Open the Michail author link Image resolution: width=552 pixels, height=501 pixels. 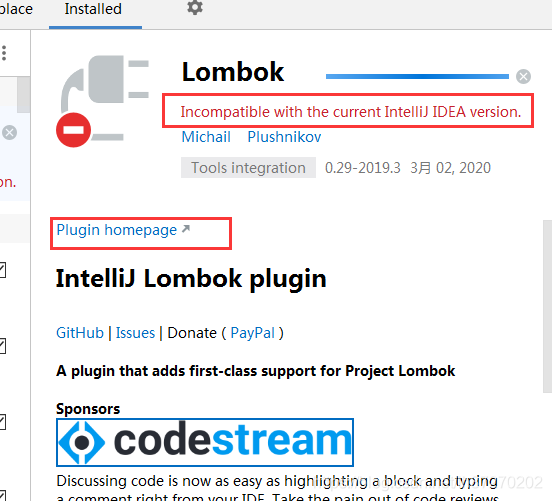[206, 137]
